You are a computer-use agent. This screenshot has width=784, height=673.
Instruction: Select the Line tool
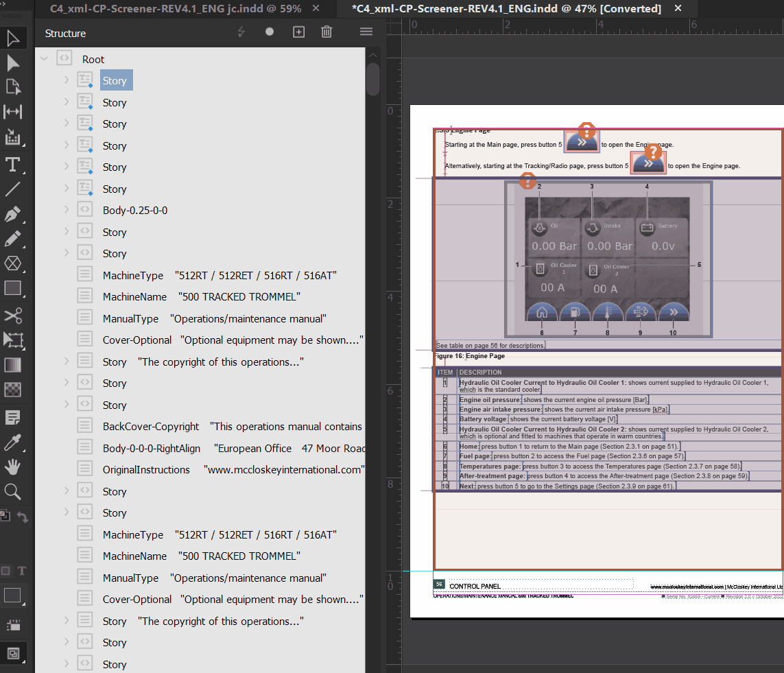tap(12, 189)
